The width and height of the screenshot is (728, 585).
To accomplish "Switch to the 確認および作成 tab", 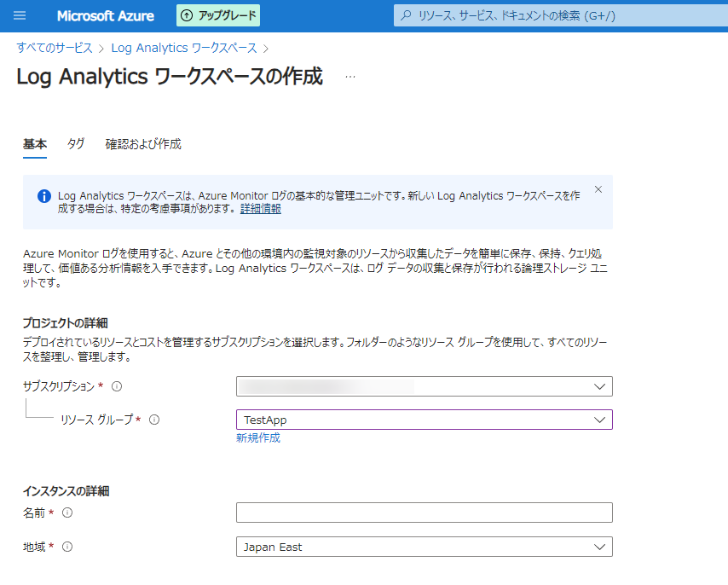I will tap(143, 144).
